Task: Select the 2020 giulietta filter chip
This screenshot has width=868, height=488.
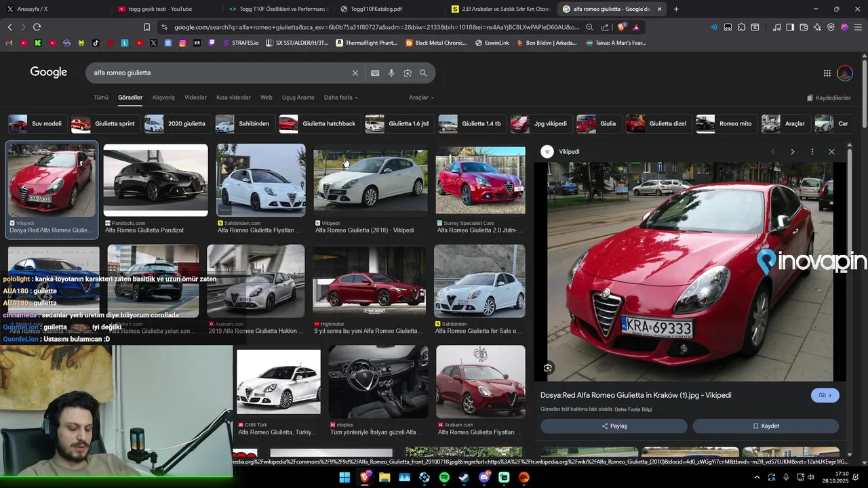Action: click(176, 124)
